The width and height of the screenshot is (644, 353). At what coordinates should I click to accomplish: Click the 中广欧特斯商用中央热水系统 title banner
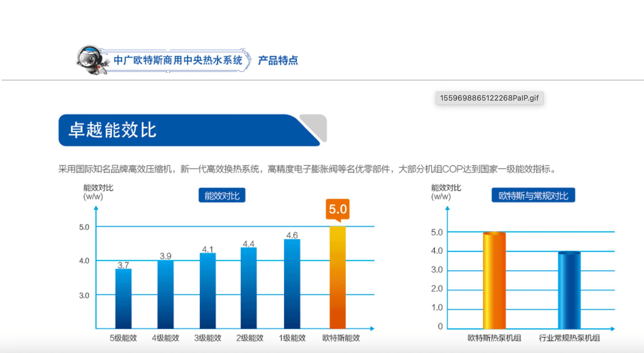pos(178,60)
